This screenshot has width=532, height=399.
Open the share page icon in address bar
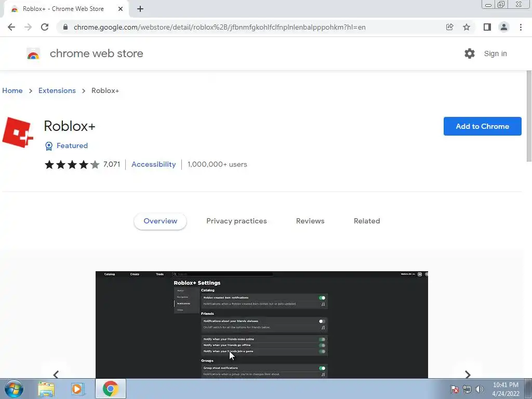[x=449, y=27]
